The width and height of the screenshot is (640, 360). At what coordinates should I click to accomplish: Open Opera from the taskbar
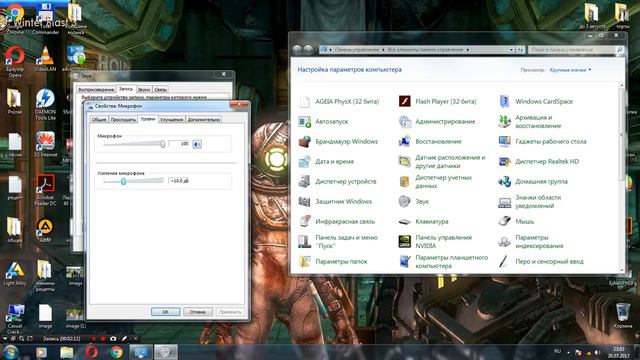coord(91,351)
